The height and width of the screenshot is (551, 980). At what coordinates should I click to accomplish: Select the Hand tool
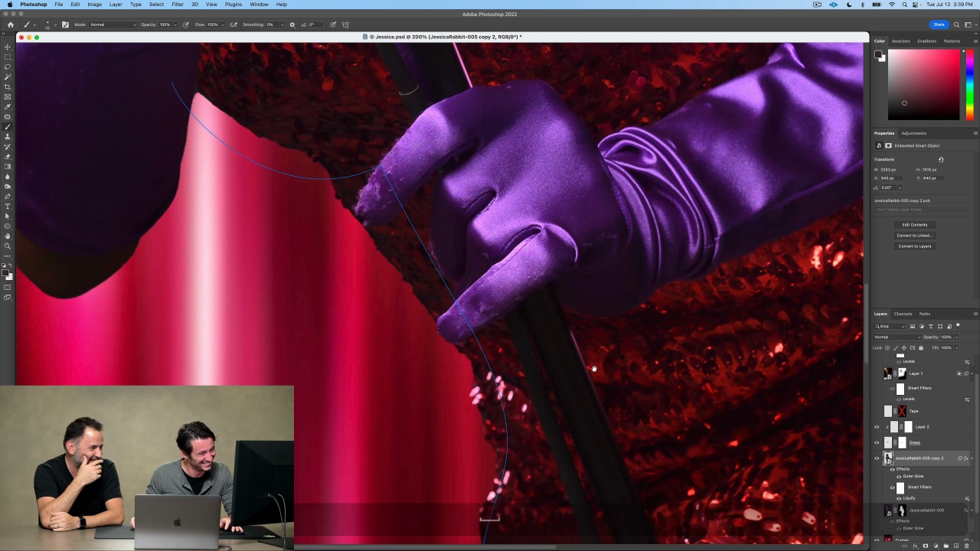[x=8, y=236]
